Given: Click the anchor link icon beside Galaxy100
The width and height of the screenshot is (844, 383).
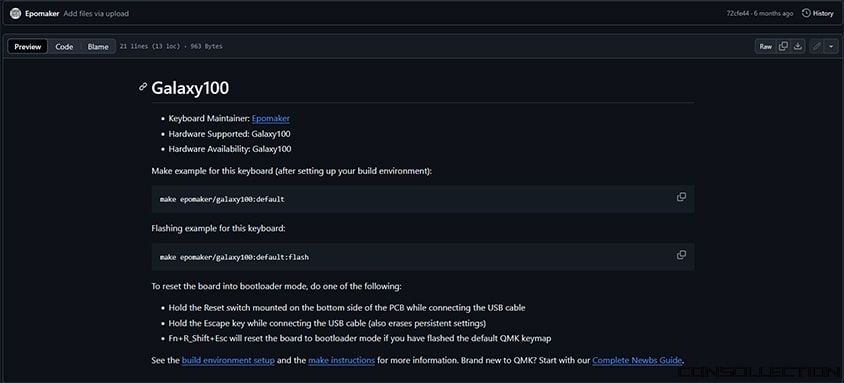Looking at the screenshot, I should [143, 87].
